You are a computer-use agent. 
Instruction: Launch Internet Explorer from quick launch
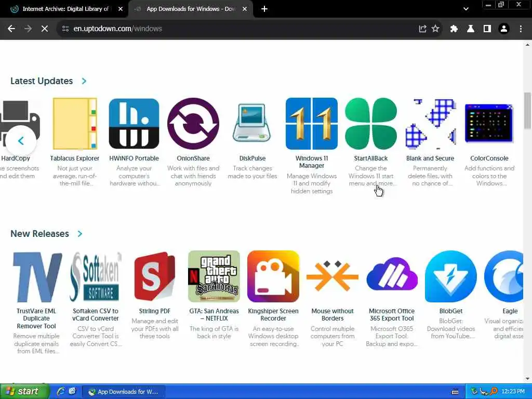[x=61, y=391]
